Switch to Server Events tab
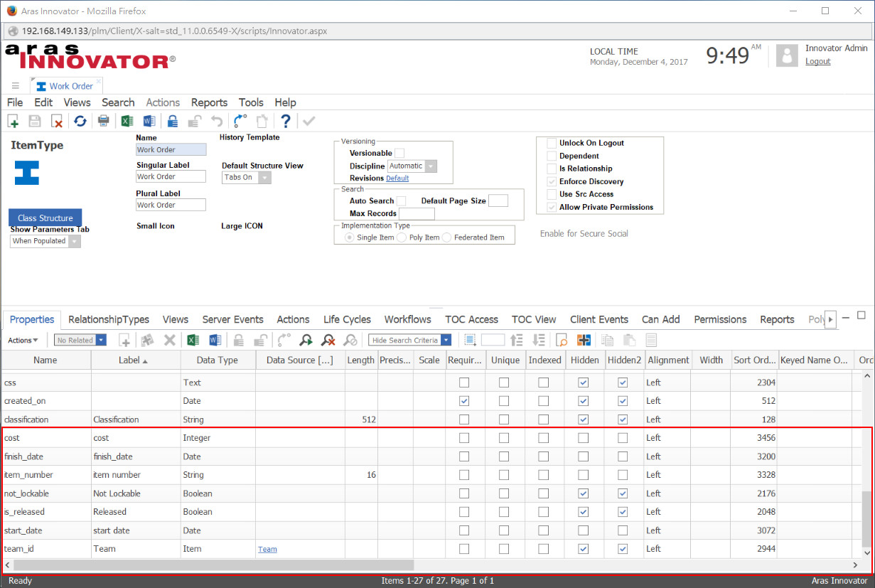Image resolution: width=875 pixels, height=588 pixels. coord(232,320)
